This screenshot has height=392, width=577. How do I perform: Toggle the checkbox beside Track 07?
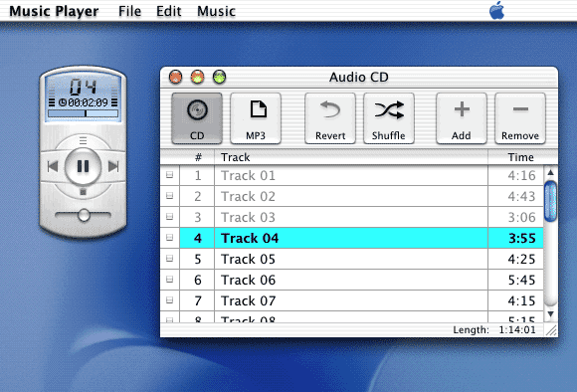(x=169, y=300)
